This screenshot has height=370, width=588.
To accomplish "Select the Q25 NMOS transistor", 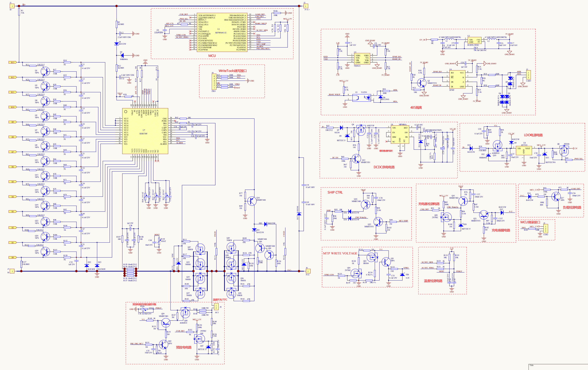I will pyautogui.click(x=231, y=247).
